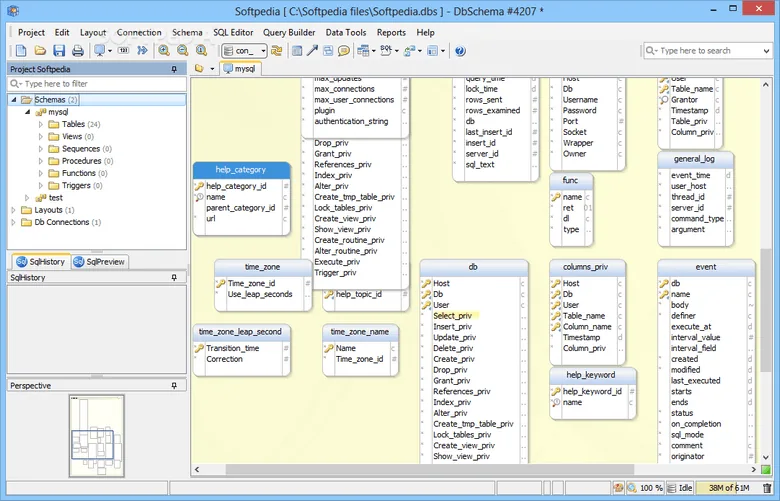Click the Idle status indicator

(x=680, y=488)
